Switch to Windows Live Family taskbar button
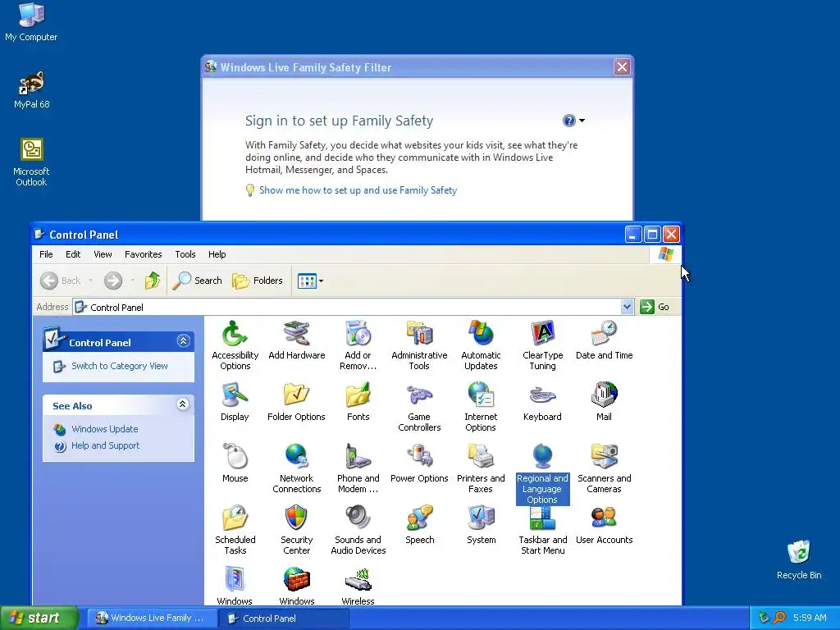This screenshot has height=630, width=840. click(151, 619)
